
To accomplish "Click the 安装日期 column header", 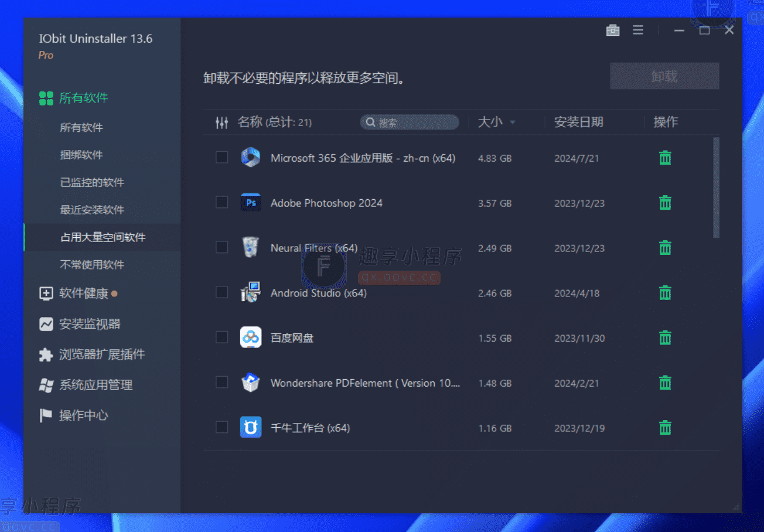I will click(579, 122).
